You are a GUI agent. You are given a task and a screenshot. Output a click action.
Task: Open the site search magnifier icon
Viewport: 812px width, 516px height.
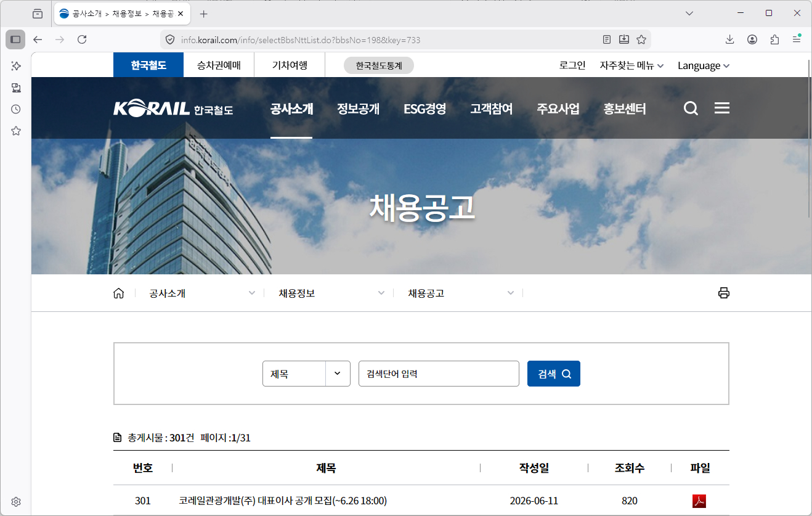pos(691,109)
